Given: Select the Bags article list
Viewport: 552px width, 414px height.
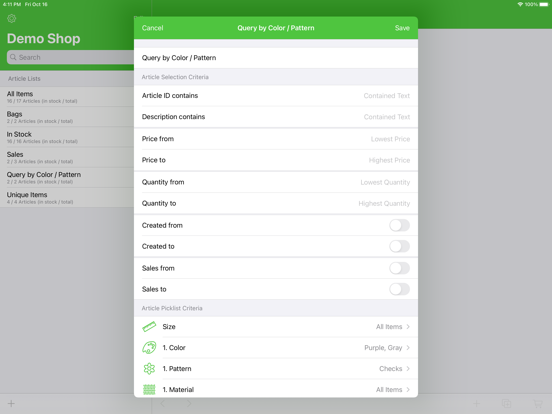Looking at the screenshot, I should [67, 117].
